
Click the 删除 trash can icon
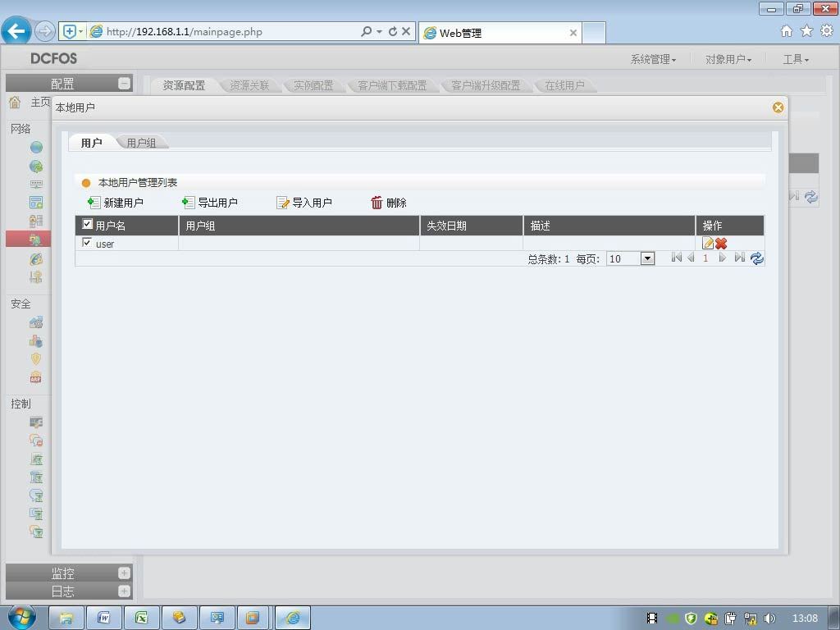[377, 203]
